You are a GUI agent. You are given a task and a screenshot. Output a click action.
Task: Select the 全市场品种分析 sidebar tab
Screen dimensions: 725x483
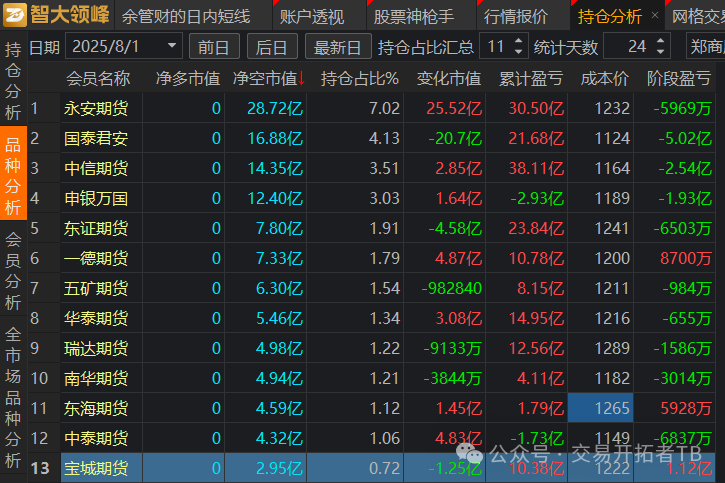13,397
